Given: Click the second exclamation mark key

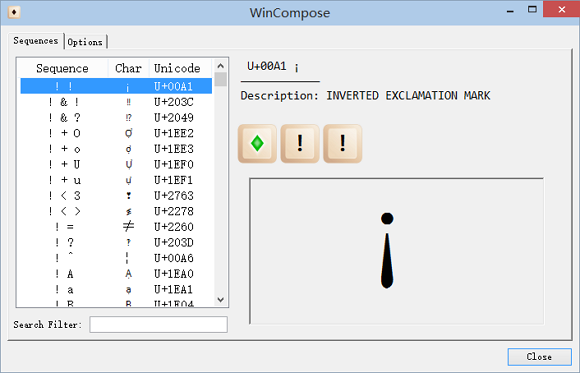Looking at the screenshot, I should click(x=343, y=144).
